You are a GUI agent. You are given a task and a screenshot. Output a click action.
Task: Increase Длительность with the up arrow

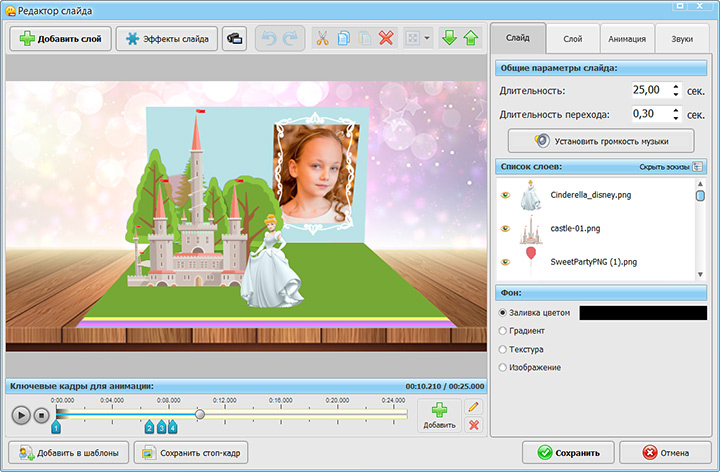[676, 86]
